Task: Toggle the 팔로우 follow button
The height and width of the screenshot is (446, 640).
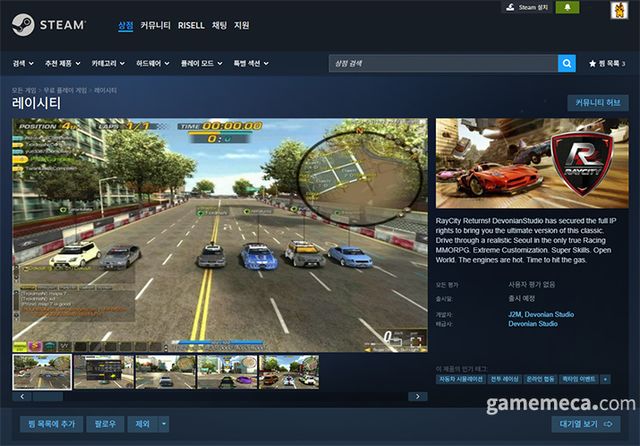Action: pyautogui.click(x=105, y=424)
